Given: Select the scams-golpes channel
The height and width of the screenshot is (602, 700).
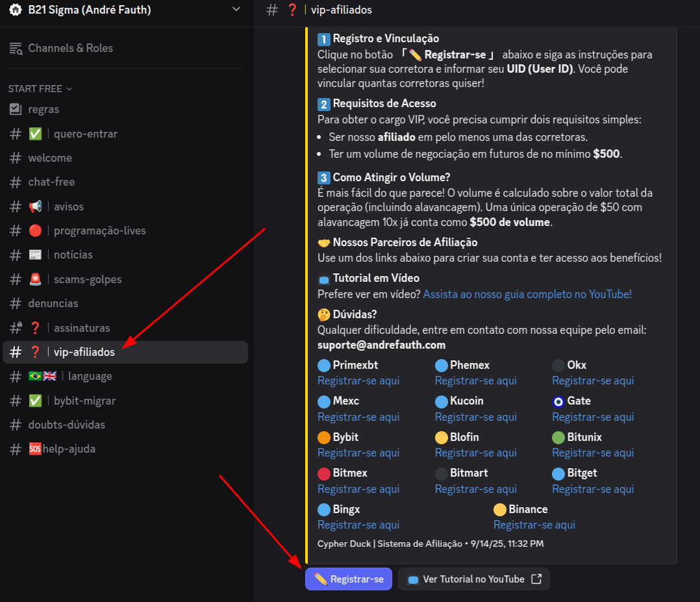Looking at the screenshot, I should pyautogui.click(x=125, y=279).
